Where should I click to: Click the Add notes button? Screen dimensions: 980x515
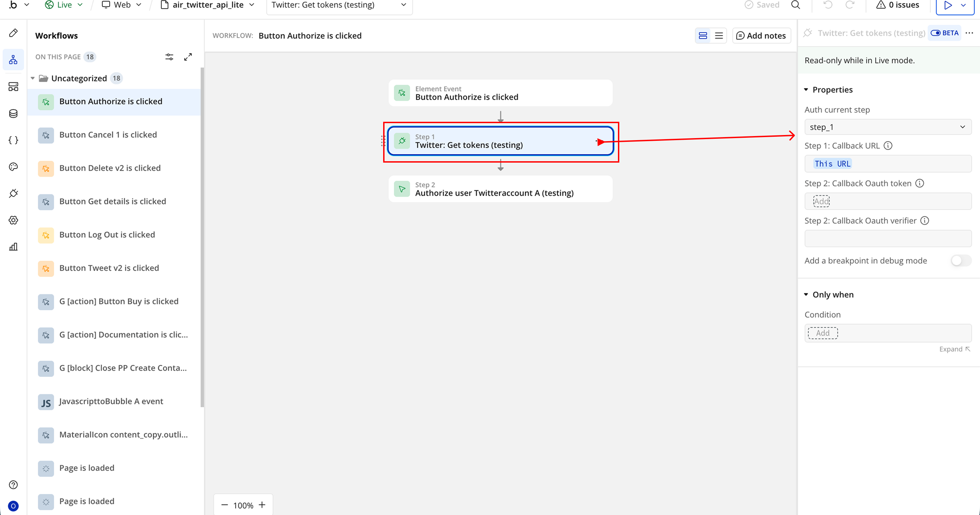click(x=761, y=36)
